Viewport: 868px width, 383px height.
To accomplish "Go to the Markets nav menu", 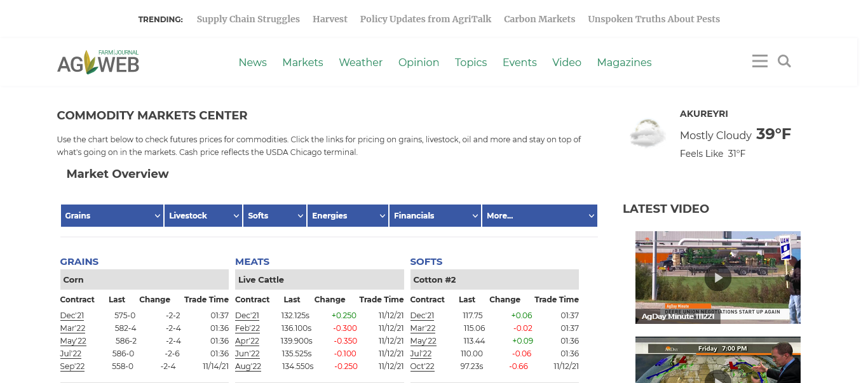I will click(x=302, y=62).
